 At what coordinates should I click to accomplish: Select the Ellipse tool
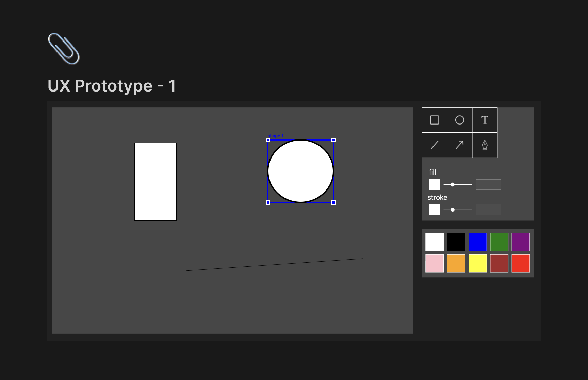(460, 120)
